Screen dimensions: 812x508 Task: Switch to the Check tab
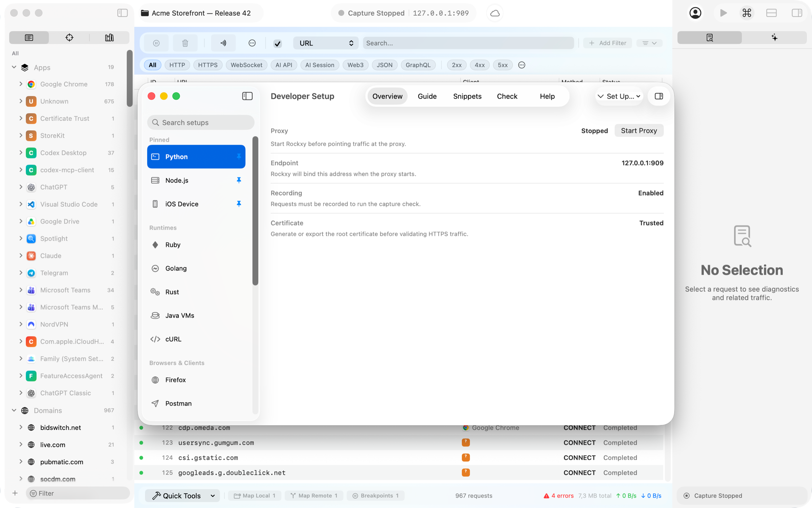(x=507, y=96)
